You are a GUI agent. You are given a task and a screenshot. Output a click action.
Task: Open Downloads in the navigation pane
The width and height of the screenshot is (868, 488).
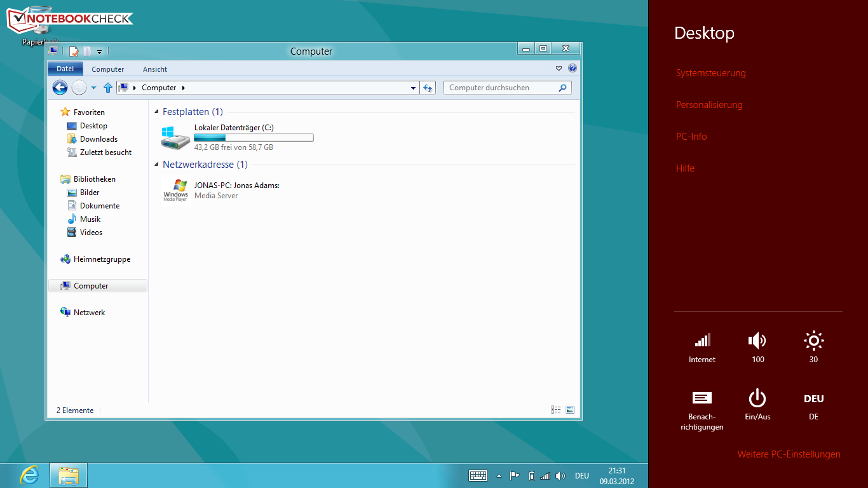pos(98,139)
